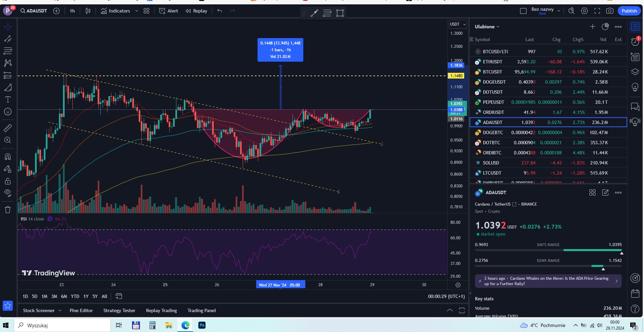Open the Calendar panel in right sidebar
644x332 pixels.
[x=635, y=294]
